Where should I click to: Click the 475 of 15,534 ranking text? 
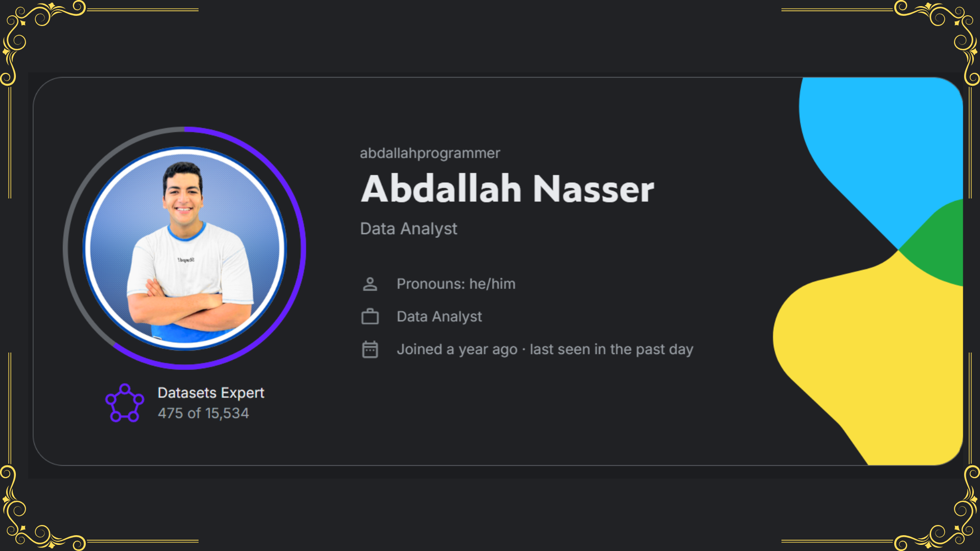click(x=203, y=413)
